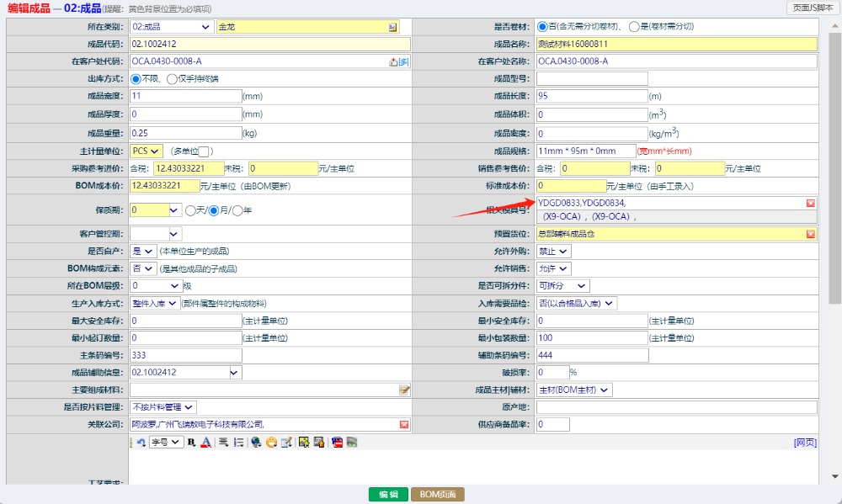Viewport: 842px width, 504px height.
Task: Click the emoticon smiley icon
Action: click(x=271, y=442)
